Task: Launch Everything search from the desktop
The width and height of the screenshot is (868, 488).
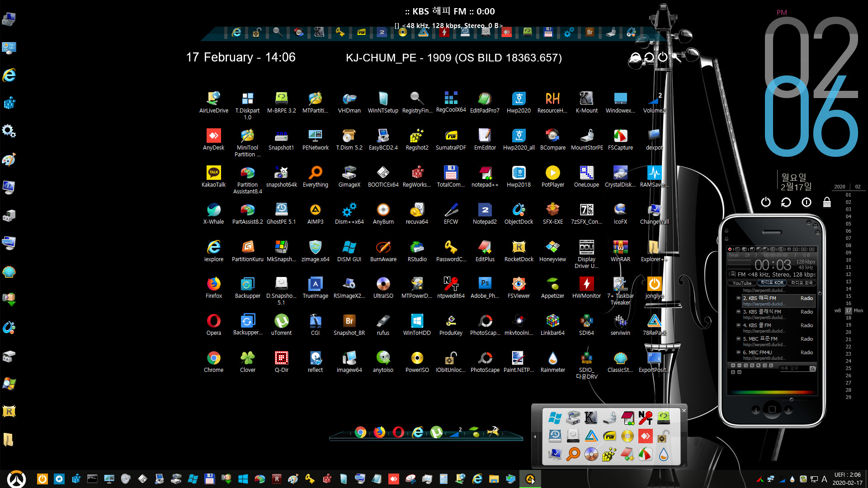Action: [x=315, y=176]
